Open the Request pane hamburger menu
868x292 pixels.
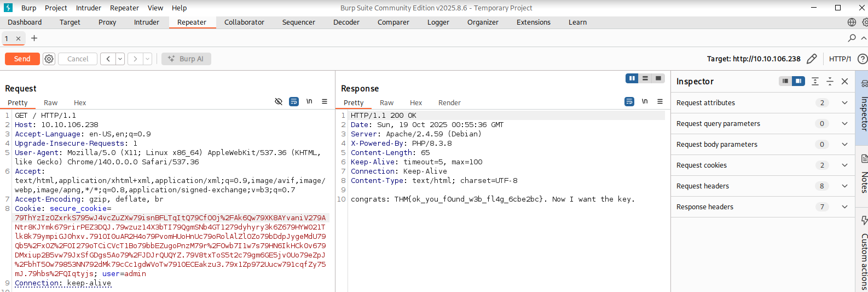(325, 101)
